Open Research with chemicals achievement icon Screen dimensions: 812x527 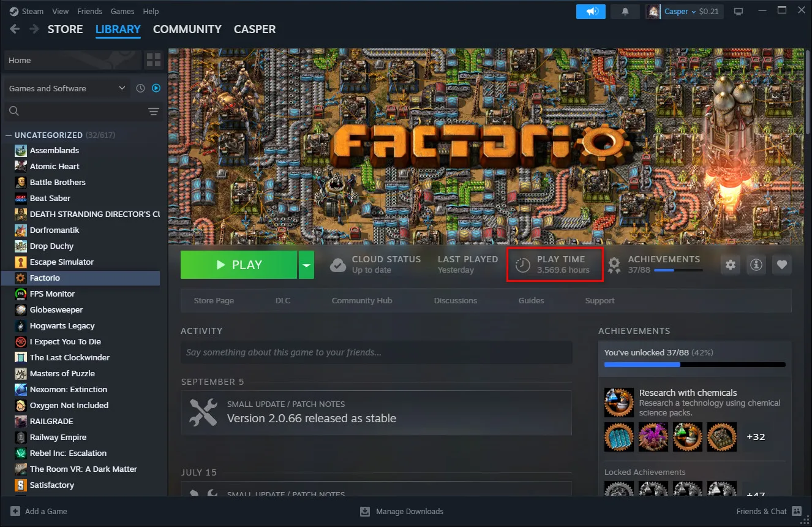pos(619,402)
